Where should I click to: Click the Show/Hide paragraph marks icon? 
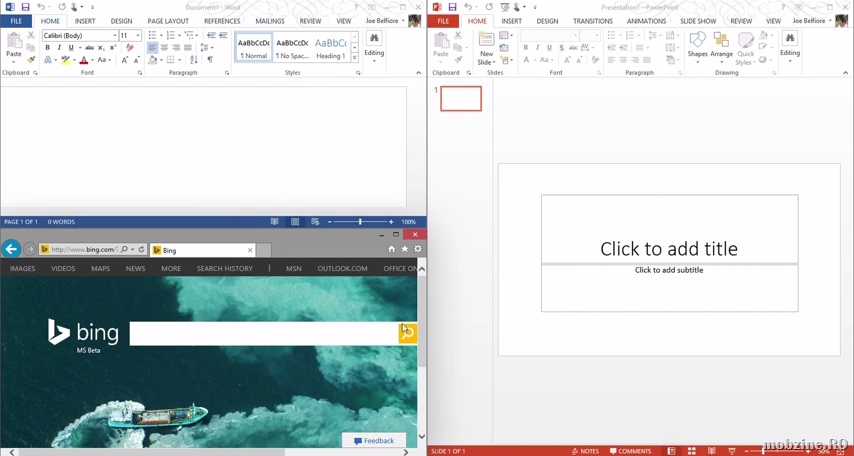tap(210, 60)
